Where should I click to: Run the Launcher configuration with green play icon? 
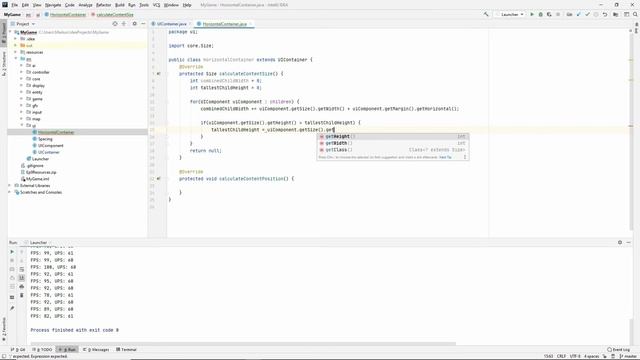coord(532,14)
